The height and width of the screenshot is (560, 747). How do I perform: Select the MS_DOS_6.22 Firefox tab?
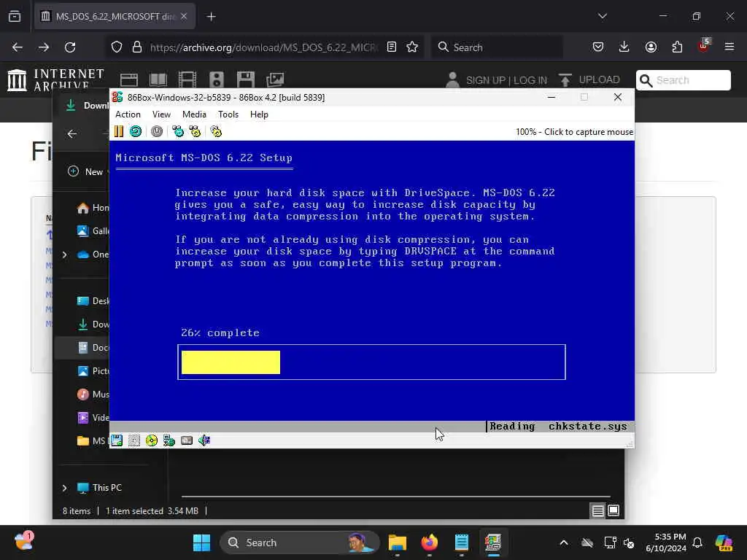click(x=115, y=16)
